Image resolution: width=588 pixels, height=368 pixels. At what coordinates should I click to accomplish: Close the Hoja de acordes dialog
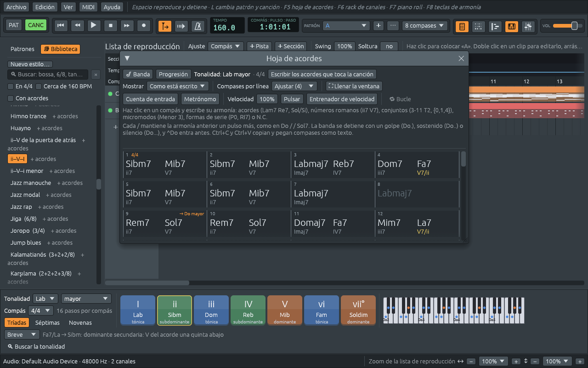tap(461, 58)
